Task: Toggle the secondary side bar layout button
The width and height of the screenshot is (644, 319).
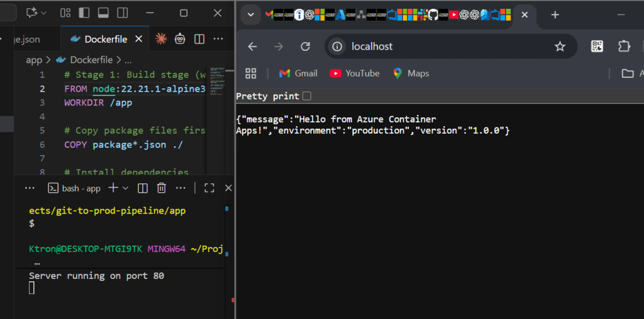Action: (123, 13)
